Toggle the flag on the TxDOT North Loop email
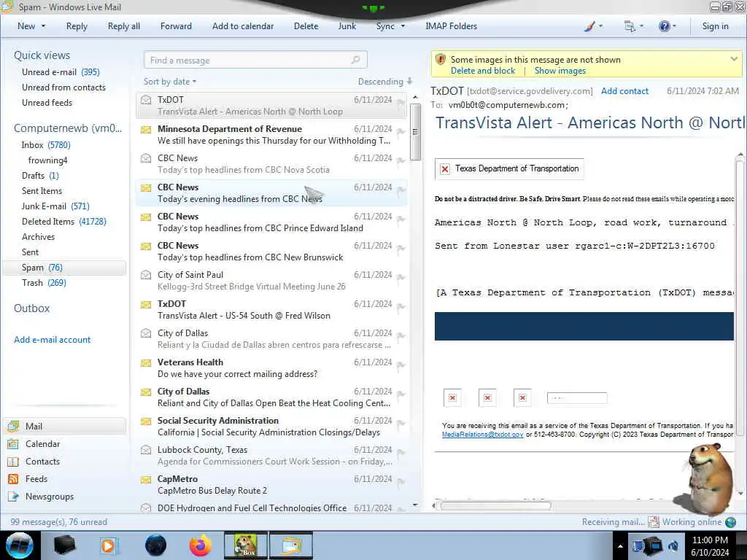747x560 pixels. pos(400,102)
